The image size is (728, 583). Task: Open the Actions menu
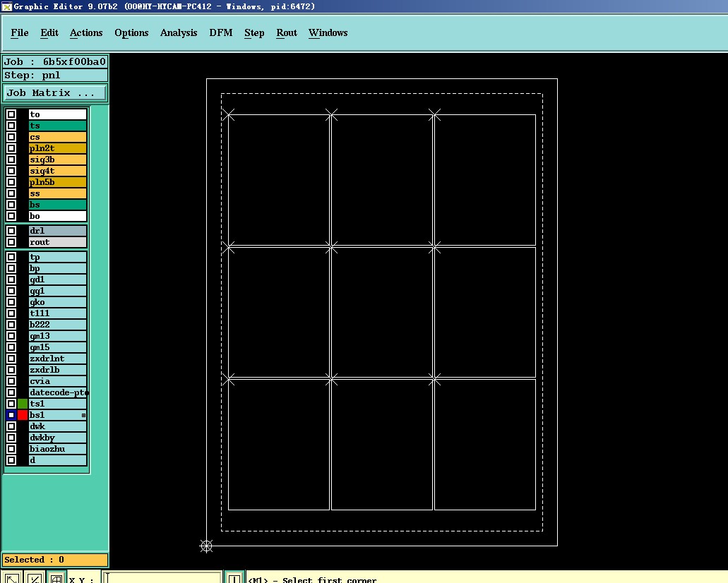tap(86, 33)
